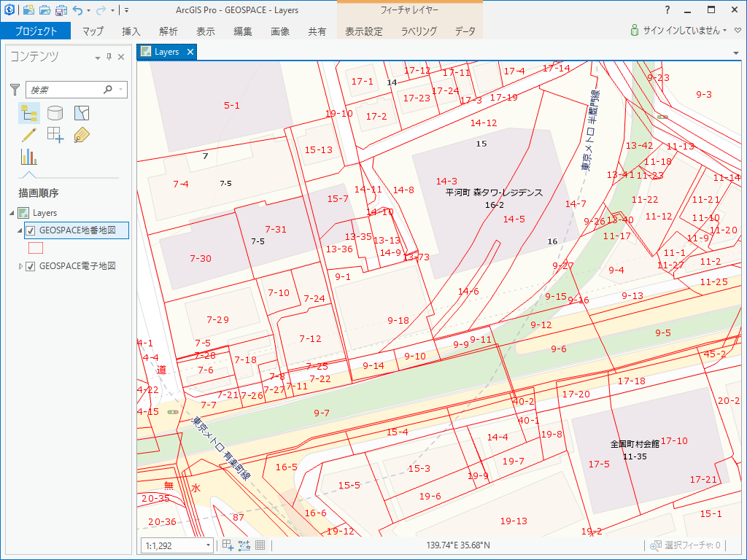This screenshot has width=747, height=560.
Task: Toggle auto-hide pin on コンテンツ pane
Action: coord(109,57)
